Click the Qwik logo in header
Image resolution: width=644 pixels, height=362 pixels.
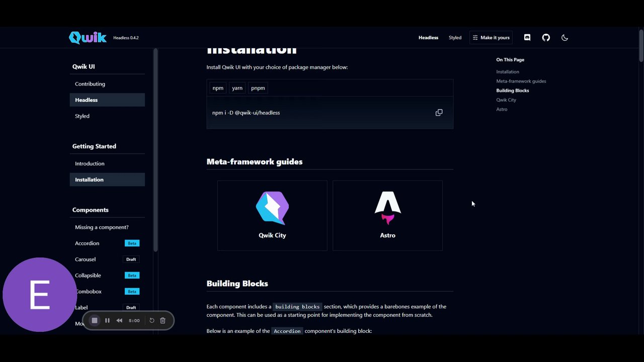[88, 38]
